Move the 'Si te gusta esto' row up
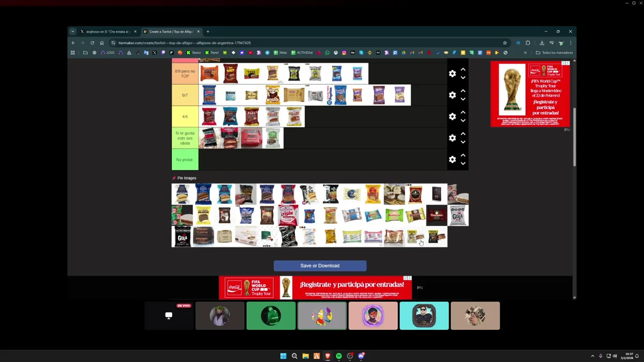The width and height of the screenshot is (644, 362). [x=463, y=134]
